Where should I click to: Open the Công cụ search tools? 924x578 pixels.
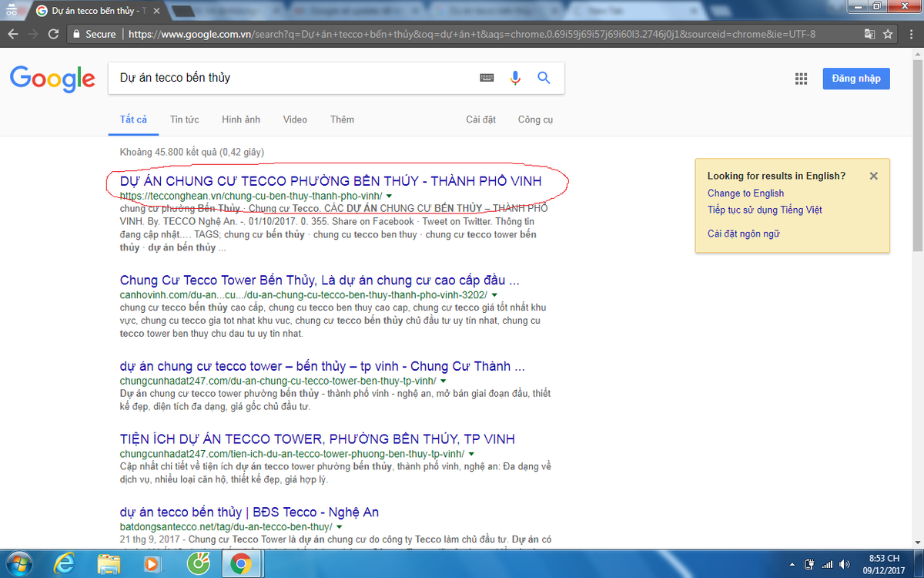tap(535, 119)
